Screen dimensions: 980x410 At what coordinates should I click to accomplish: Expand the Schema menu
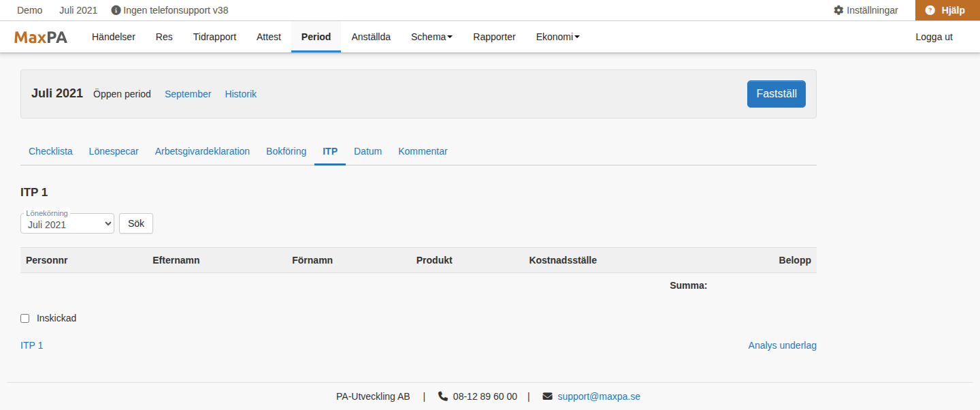pyautogui.click(x=431, y=37)
